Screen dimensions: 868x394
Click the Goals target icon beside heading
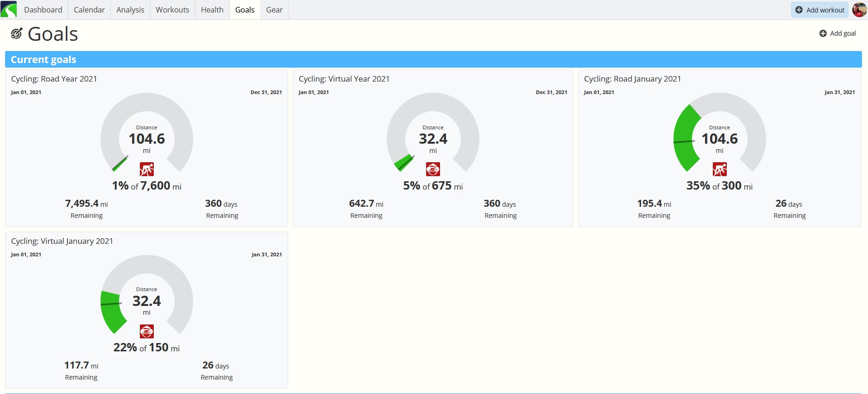click(17, 33)
